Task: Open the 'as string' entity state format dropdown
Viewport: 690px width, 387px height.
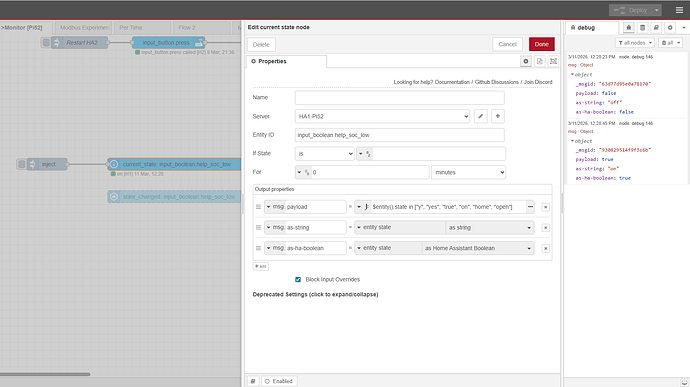Action: point(489,228)
